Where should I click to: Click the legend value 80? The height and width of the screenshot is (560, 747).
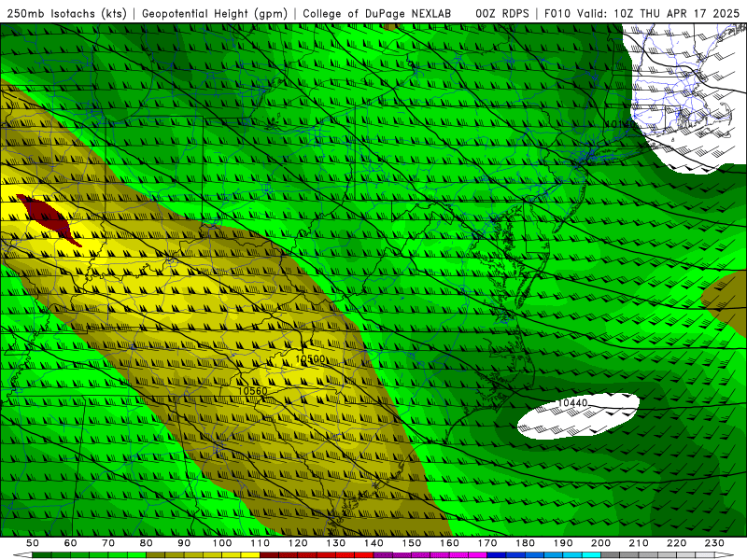(x=147, y=543)
